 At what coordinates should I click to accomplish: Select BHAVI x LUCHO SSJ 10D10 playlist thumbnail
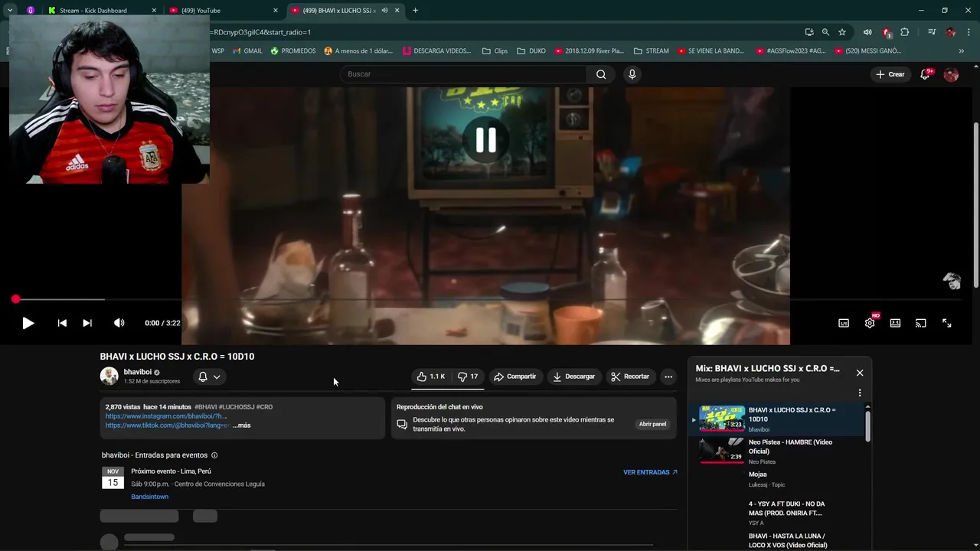722,419
